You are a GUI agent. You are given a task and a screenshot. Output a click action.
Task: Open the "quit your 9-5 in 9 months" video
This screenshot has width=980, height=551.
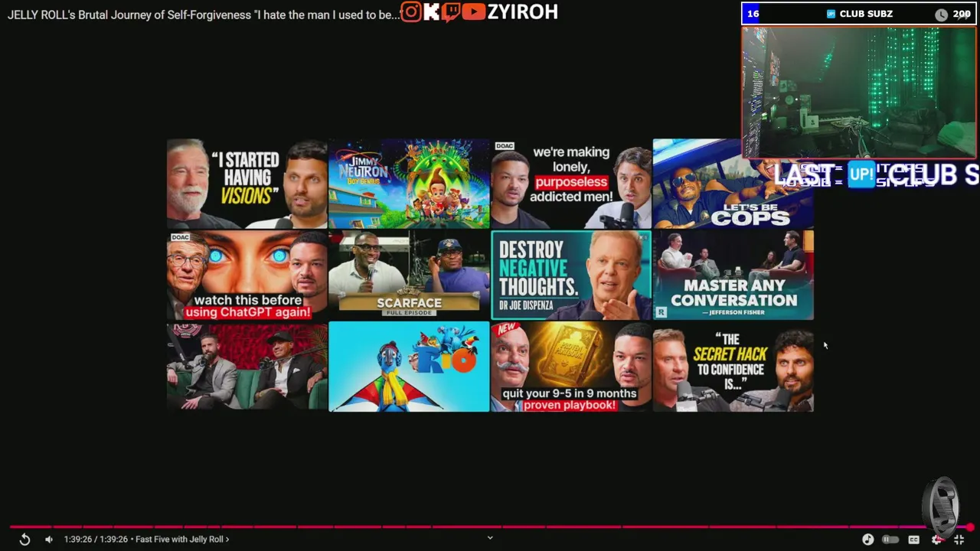click(x=571, y=367)
